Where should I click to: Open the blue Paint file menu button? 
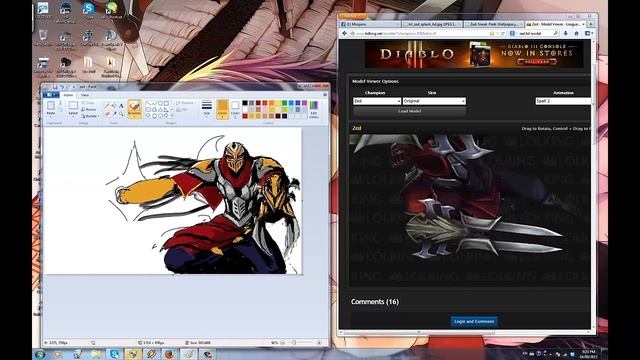(x=51, y=95)
